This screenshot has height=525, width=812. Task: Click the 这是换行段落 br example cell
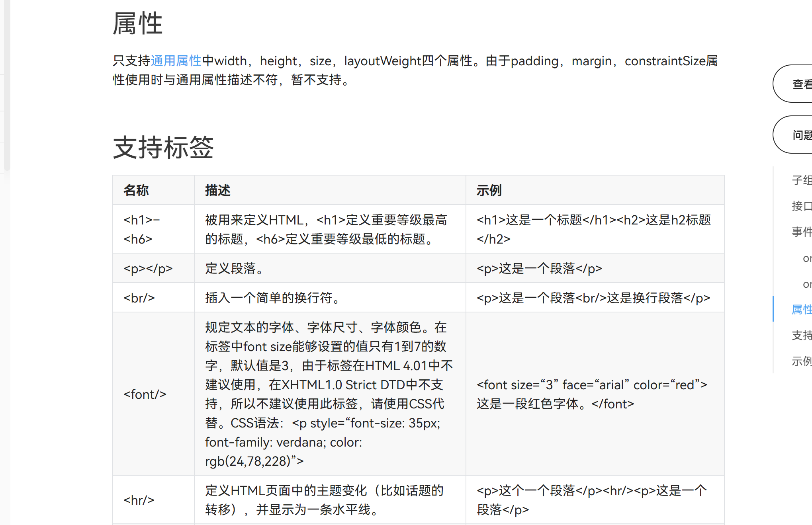595,298
